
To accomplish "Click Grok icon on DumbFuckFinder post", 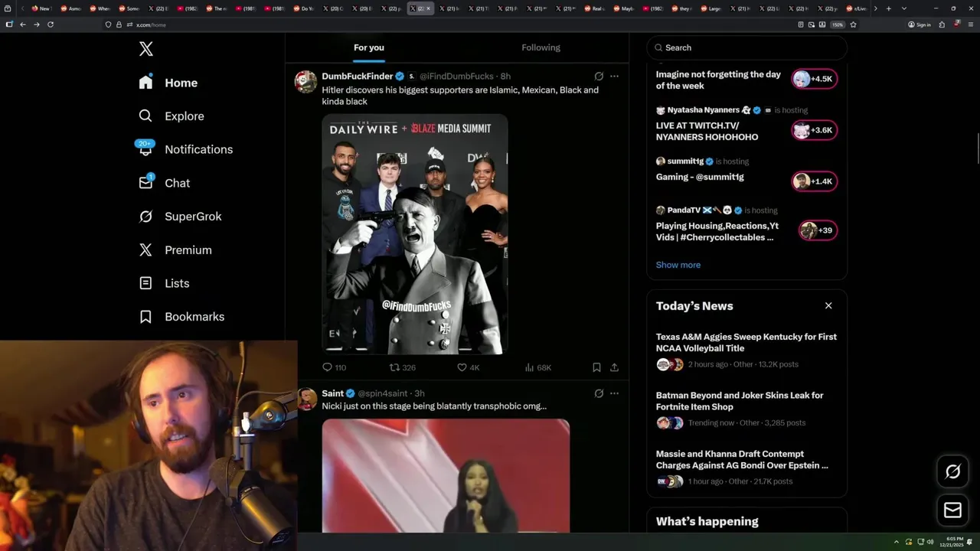I will pyautogui.click(x=599, y=77).
